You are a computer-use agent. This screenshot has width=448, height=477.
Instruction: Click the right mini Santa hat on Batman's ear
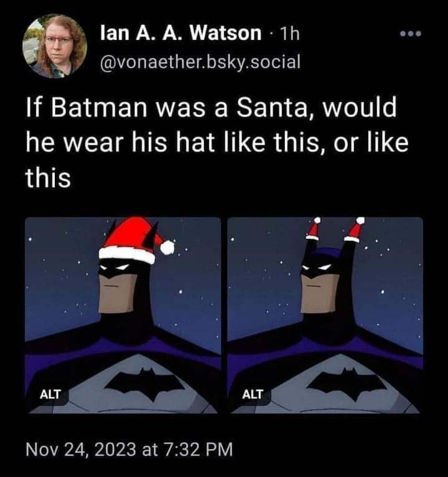coord(355,230)
